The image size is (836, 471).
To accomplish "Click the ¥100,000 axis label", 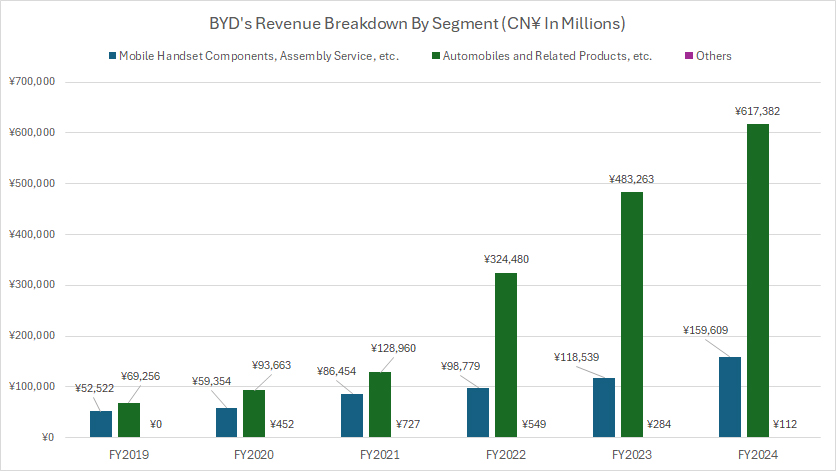I will click(32, 386).
